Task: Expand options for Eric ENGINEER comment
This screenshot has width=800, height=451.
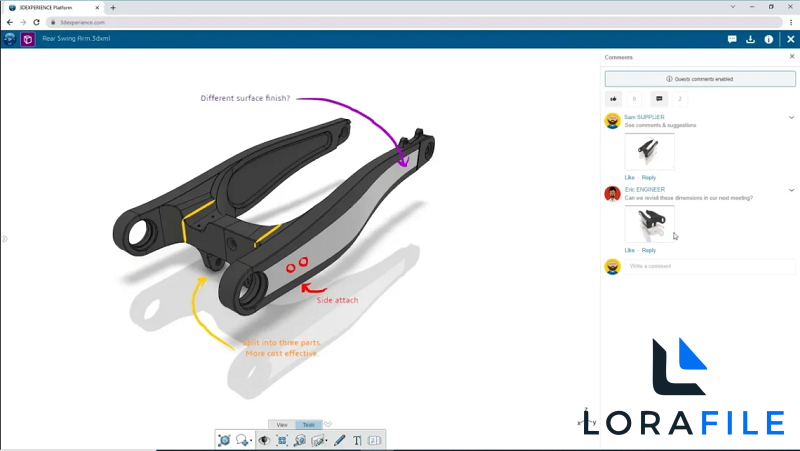Action: click(x=791, y=190)
